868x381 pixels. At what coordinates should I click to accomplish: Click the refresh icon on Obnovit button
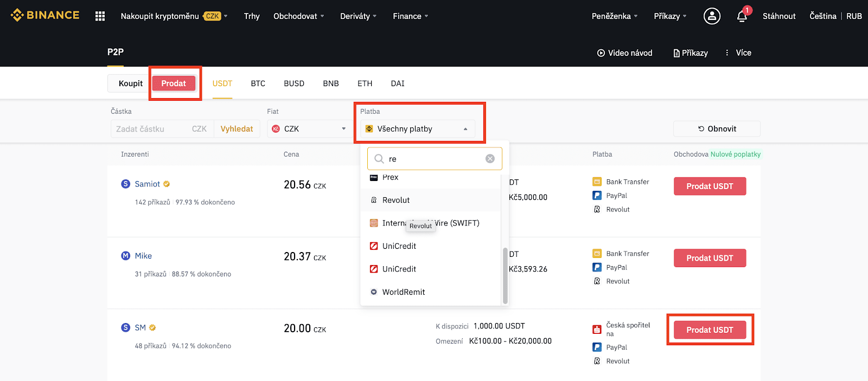pyautogui.click(x=701, y=129)
